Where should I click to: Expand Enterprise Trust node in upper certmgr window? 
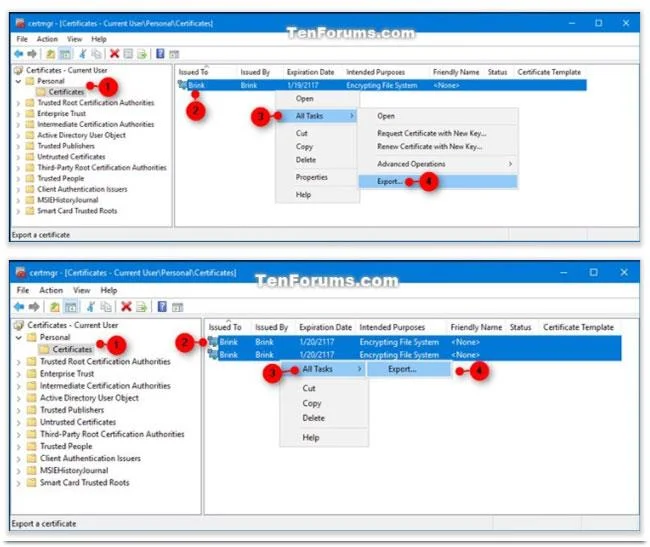18,114
